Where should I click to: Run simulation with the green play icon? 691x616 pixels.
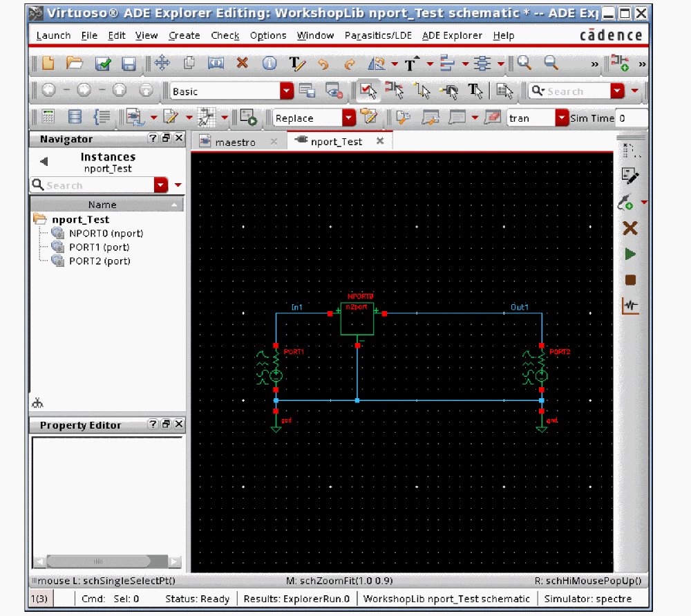click(630, 254)
